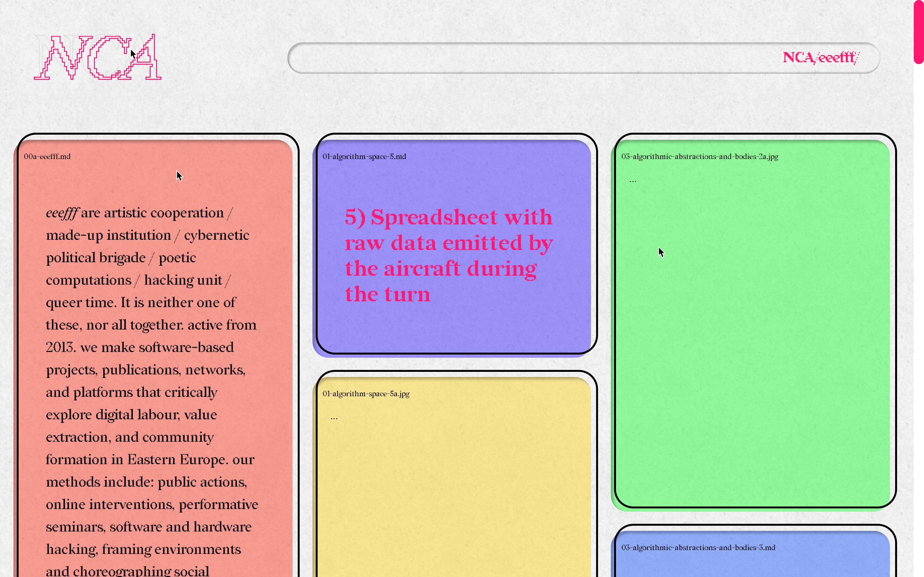The height and width of the screenshot is (577, 924).
Task: Open the 03-algorithmic-abstractions-and-bodies-3.md label
Action: click(x=698, y=548)
